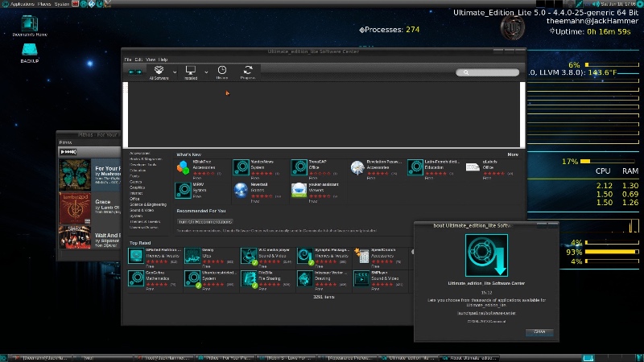Image resolution: width=644 pixels, height=362 pixels.
Task: Open the History view
Action: [222, 72]
